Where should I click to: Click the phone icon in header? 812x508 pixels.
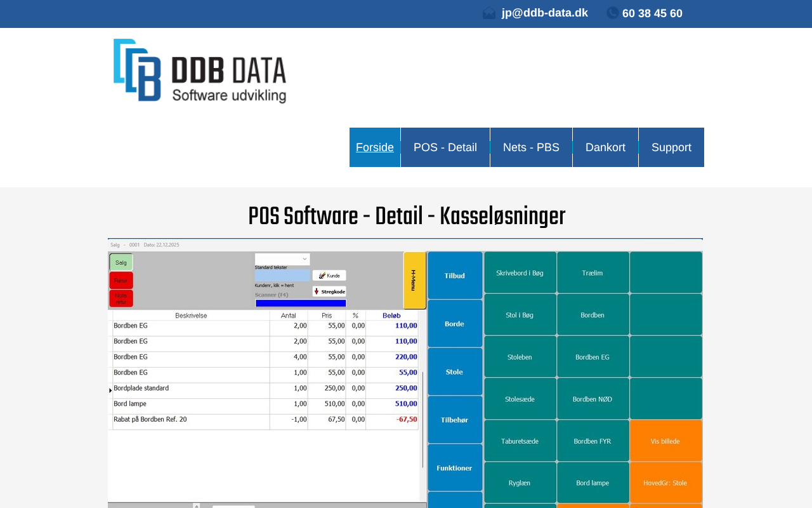click(612, 13)
